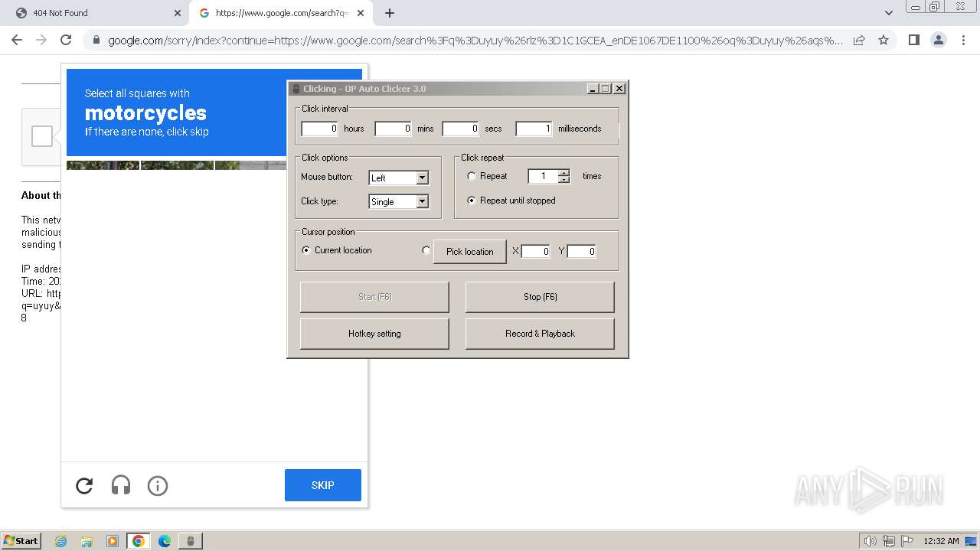Open the Action Center flag icon
980x551 pixels.
tap(906, 541)
